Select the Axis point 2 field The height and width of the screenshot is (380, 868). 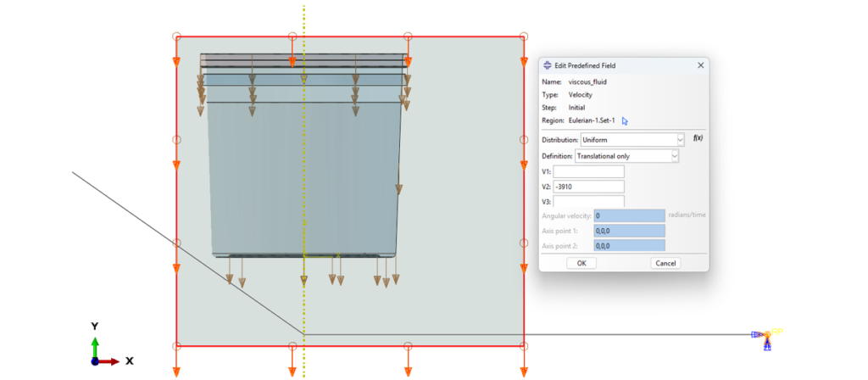click(629, 245)
